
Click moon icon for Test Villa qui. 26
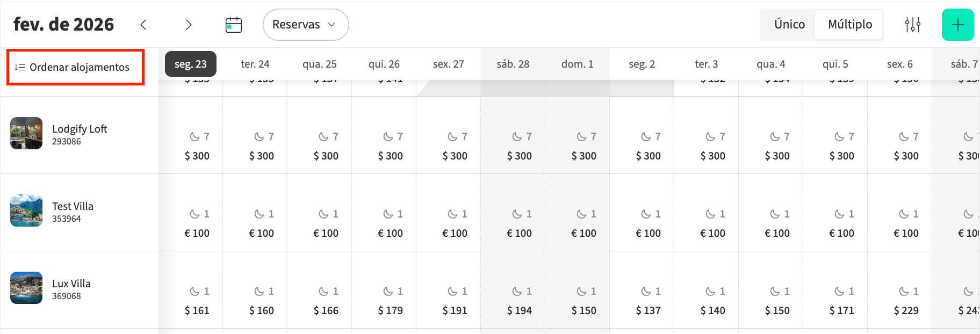pyautogui.click(x=388, y=214)
